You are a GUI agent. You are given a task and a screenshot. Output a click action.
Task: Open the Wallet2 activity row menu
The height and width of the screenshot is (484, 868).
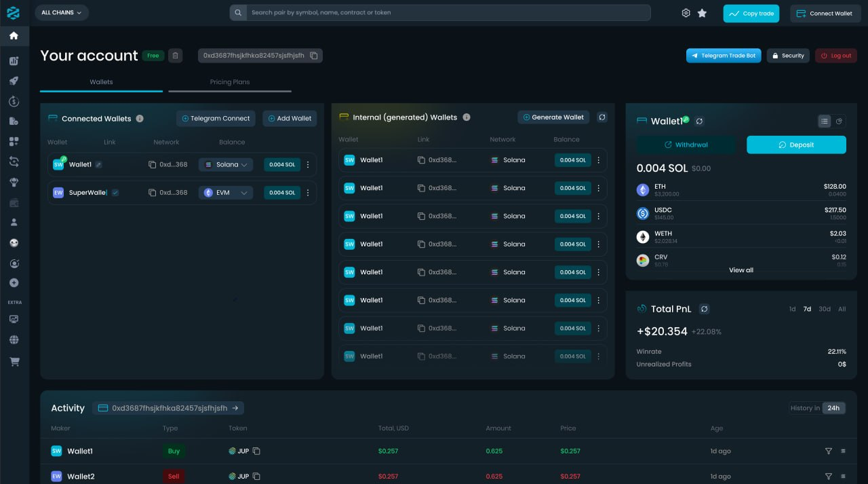843,477
